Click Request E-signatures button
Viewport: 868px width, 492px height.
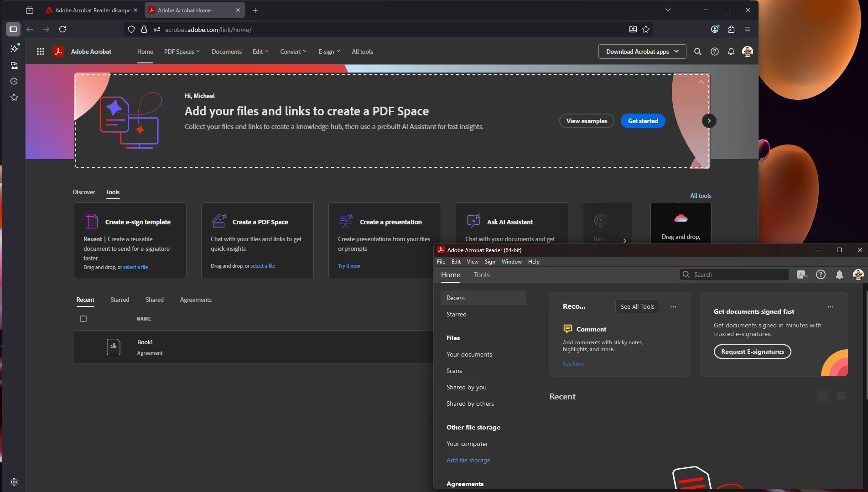(x=753, y=352)
